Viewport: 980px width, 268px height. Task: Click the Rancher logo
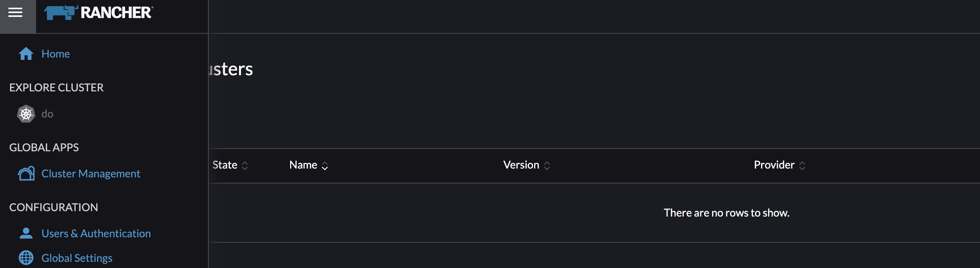pyautogui.click(x=98, y=12)
